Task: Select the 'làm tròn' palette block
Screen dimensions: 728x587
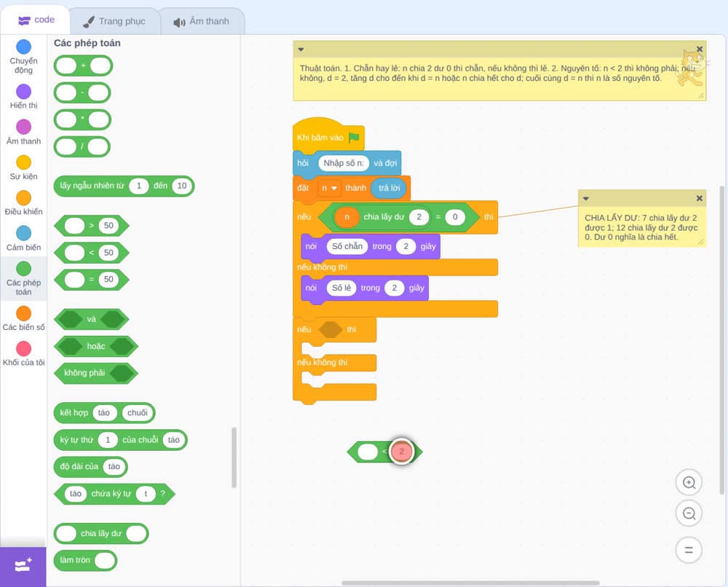Action: 85,560
